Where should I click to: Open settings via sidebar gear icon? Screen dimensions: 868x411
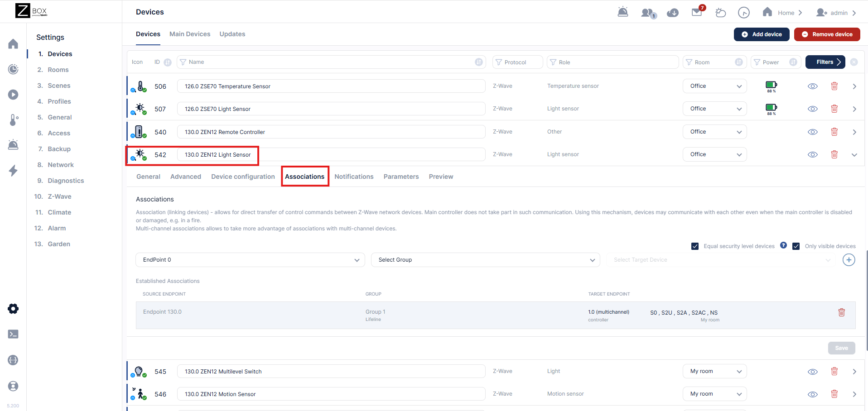point(13,309)
